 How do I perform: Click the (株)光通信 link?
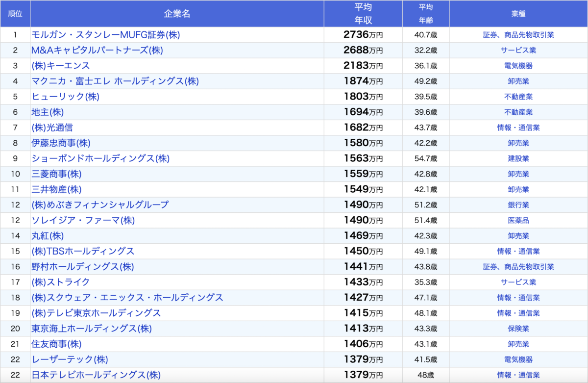[x=52, y=128]
